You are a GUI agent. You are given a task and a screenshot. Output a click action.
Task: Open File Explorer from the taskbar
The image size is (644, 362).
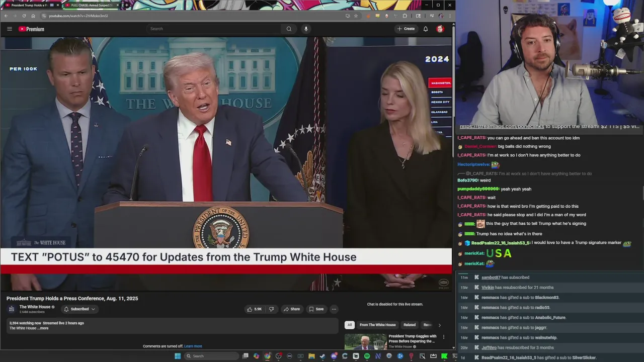[311, 356]
